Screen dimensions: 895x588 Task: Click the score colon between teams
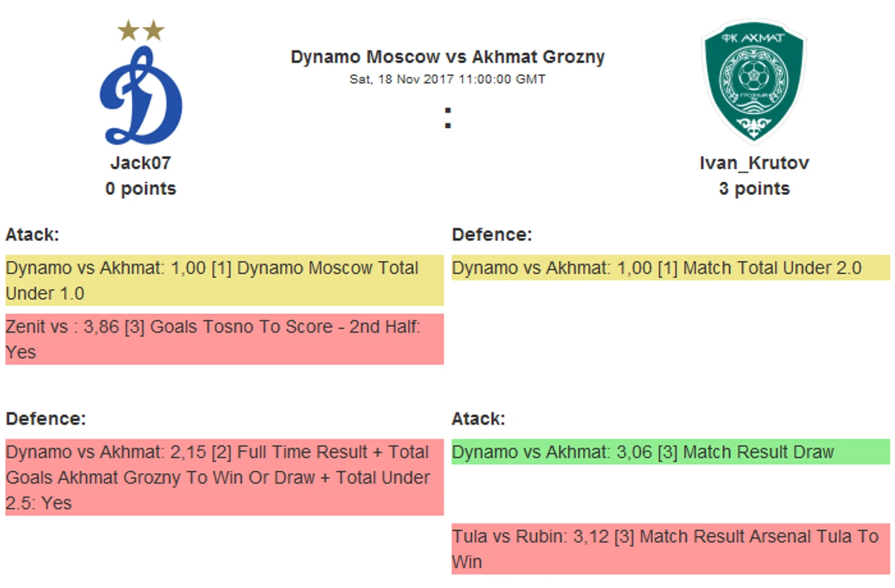(x=448, y=118)
